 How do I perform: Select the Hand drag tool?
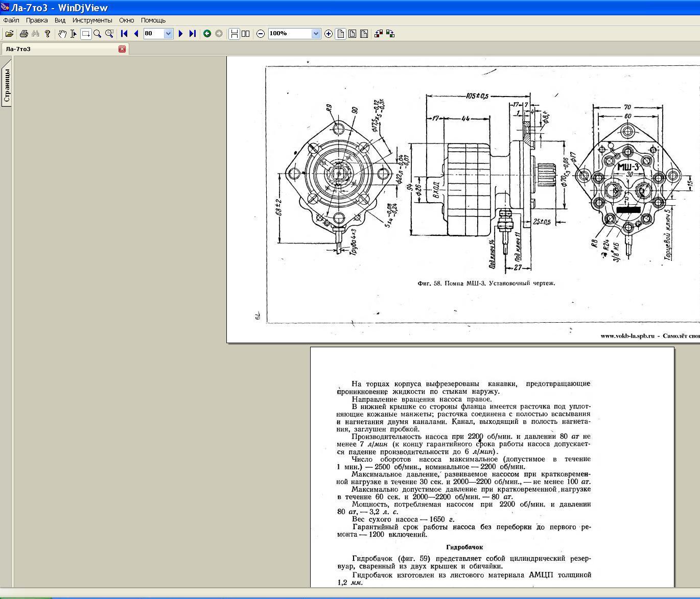tap(62, 34)
